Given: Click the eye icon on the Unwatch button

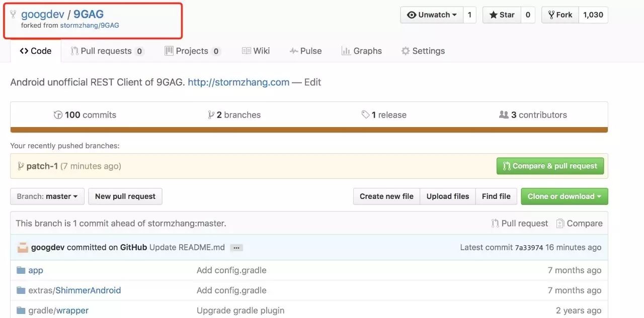Looking at the screenshot, I should click(412, 15).
